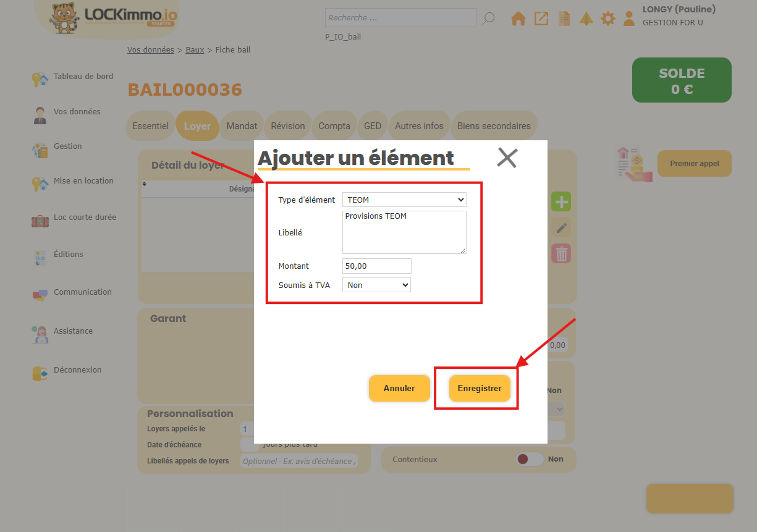Open the Type d'élément dropdown

coord(404,200)
